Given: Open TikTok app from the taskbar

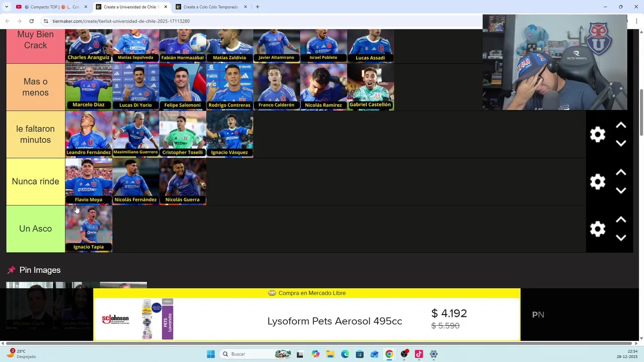Looking at the screenshot, I should point(419,354).
